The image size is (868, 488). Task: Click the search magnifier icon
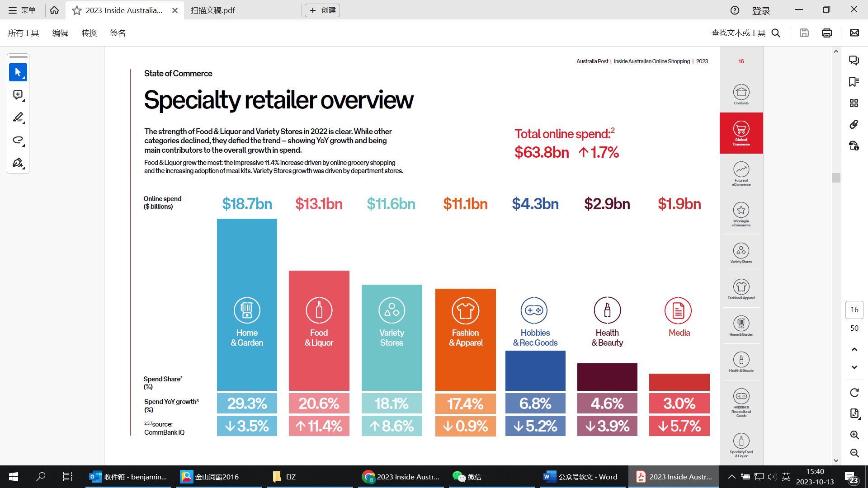776,33
